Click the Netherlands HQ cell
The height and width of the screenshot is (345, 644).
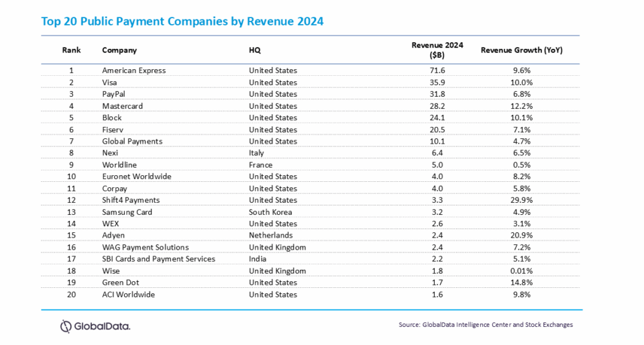pos(270,236)
